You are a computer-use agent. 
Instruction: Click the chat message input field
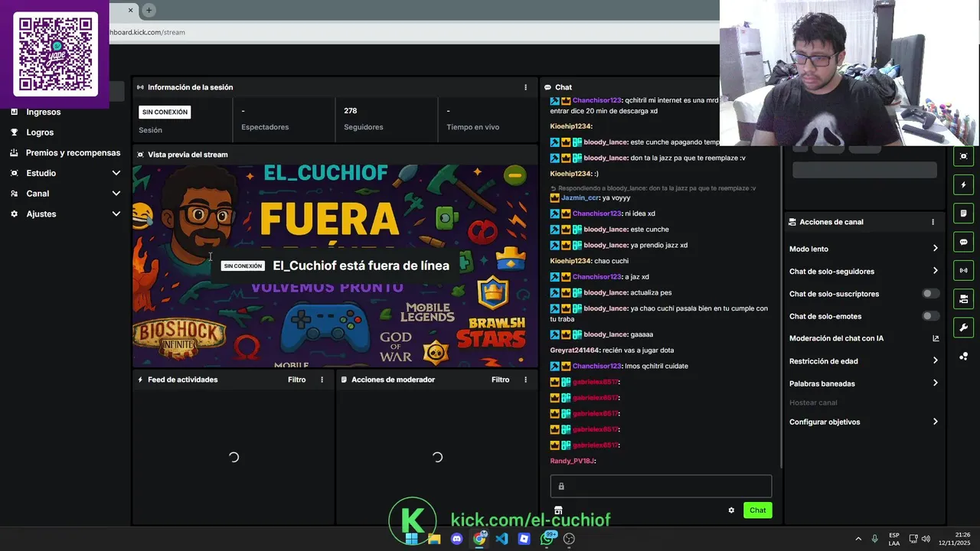(x=661, y=486)
